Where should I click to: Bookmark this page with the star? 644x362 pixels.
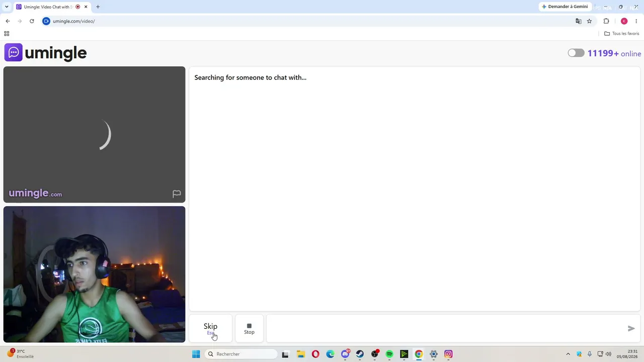(x=589, y=21)
